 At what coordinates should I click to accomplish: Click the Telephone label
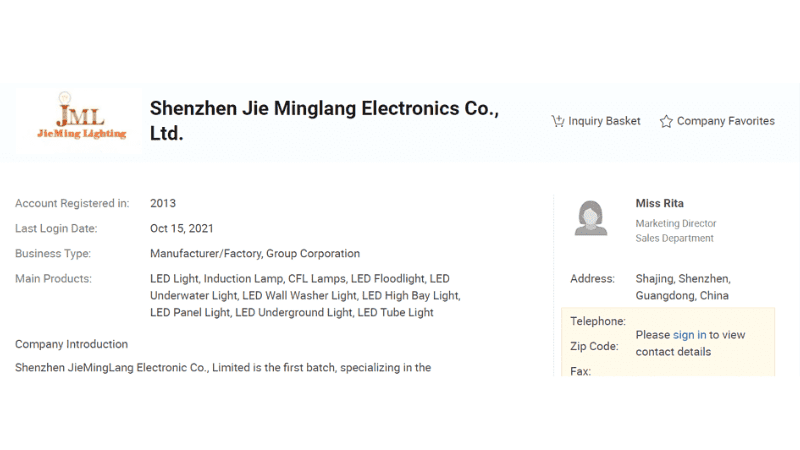[x=597, y=321]
